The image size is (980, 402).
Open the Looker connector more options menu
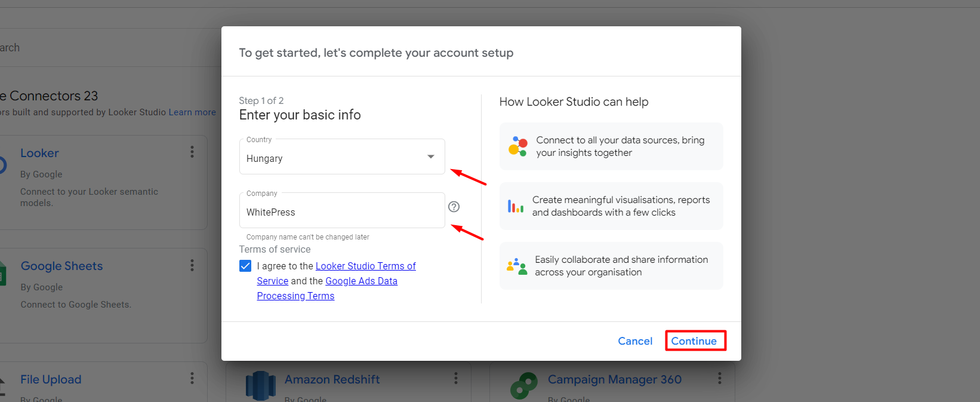coord(192,152)
